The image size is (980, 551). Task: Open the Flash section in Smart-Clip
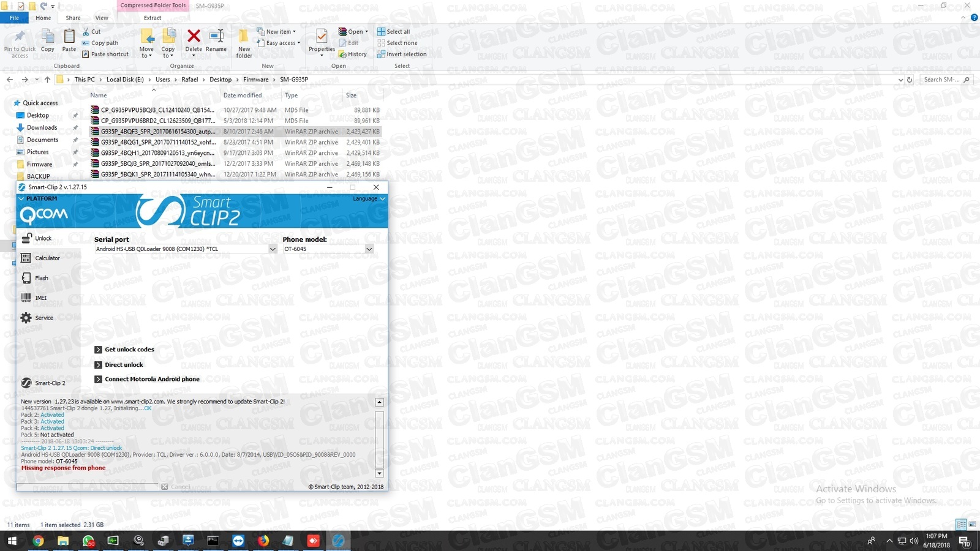35,278
